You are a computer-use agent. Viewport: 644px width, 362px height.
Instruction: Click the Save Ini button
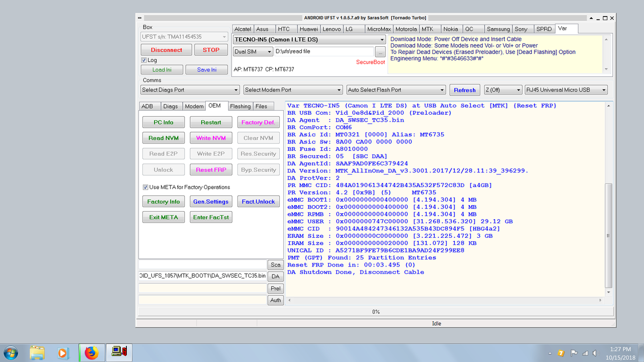point(207,70)
